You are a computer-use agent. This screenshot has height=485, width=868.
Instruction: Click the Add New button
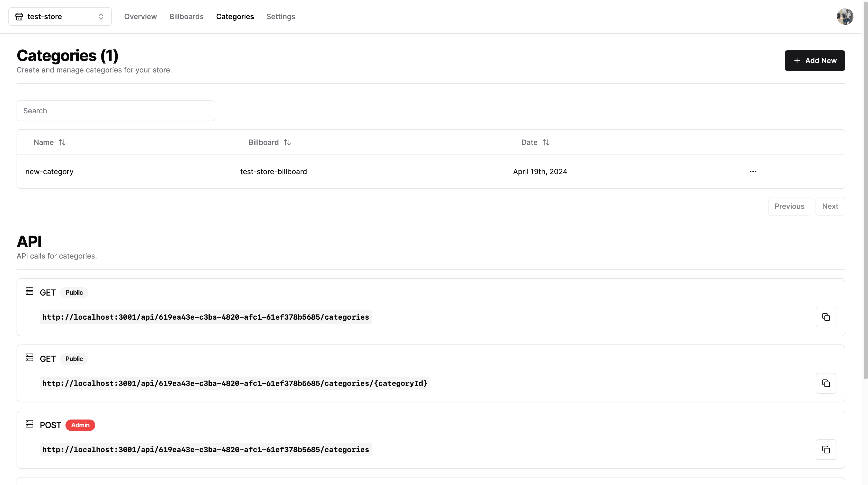tap(815, 60)
